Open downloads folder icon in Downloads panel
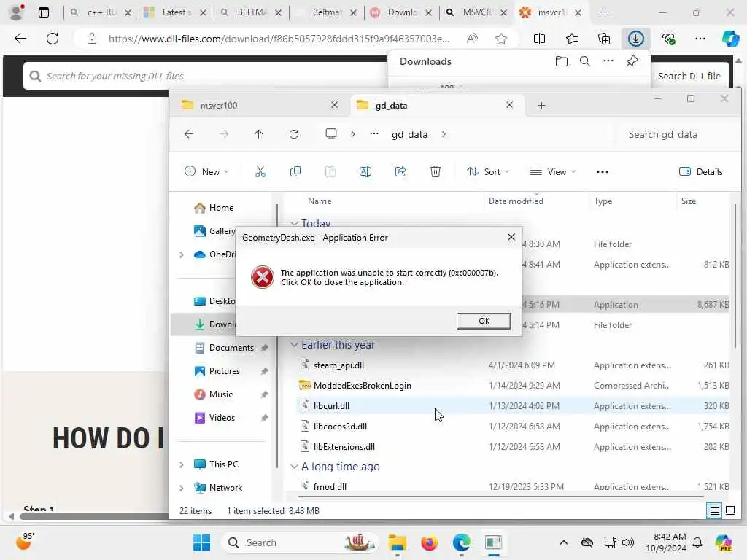The height and width of the screenshot is (560, 747). pyautogui.click(x=562, y=61)
